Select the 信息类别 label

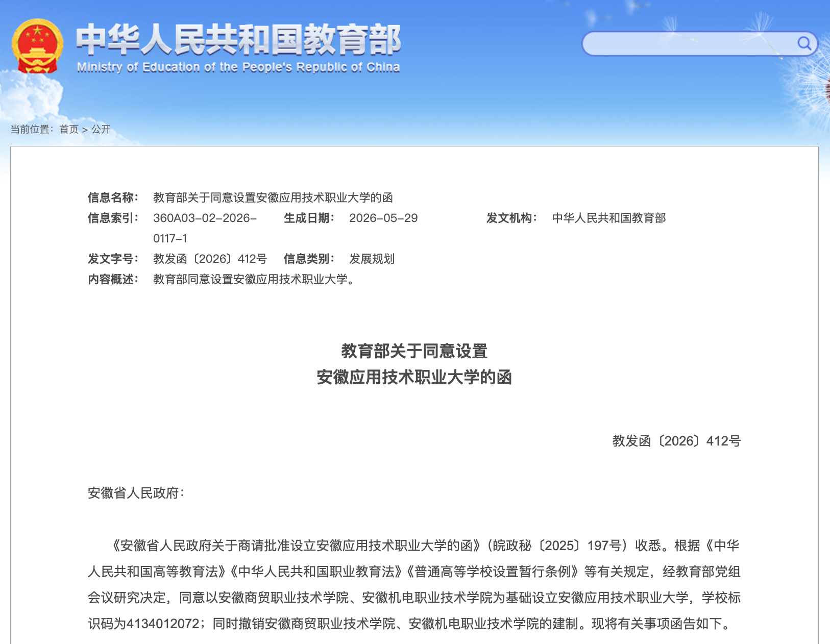pos(309,259)
